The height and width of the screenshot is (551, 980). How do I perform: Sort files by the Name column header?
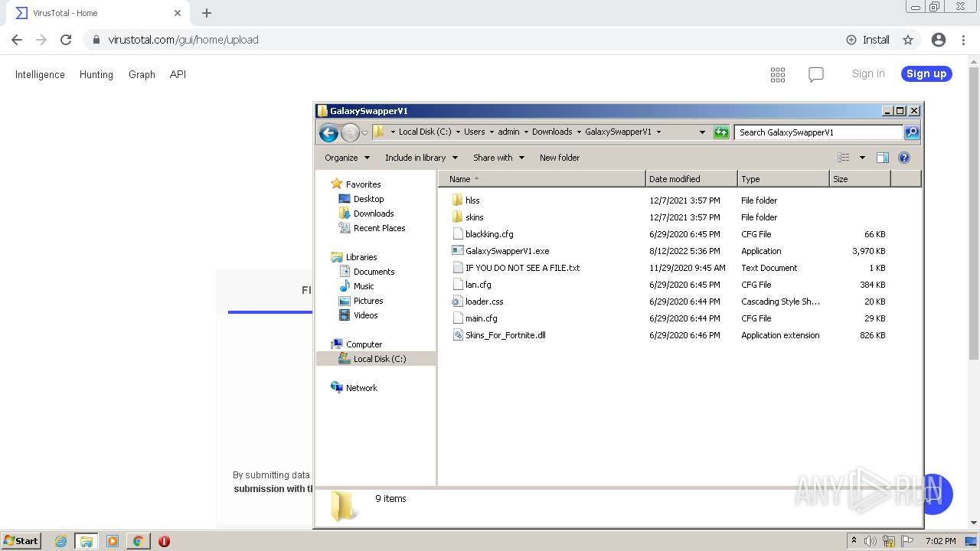542,179
